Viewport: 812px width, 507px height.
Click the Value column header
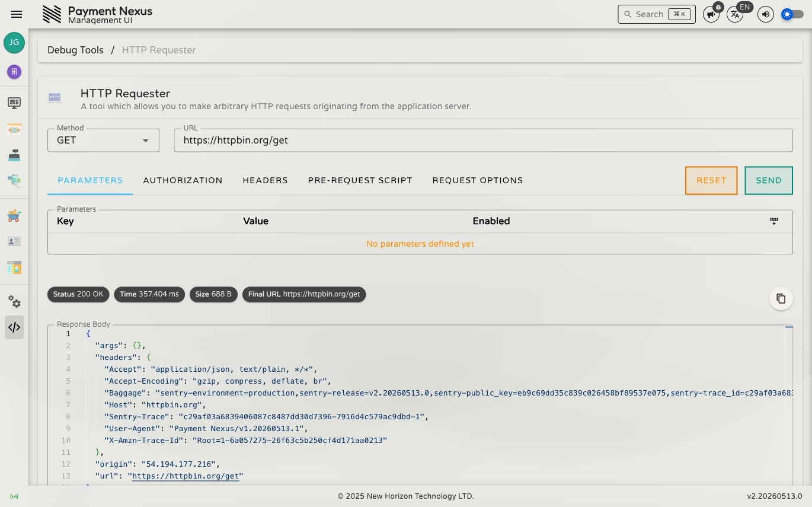(256, 221)
